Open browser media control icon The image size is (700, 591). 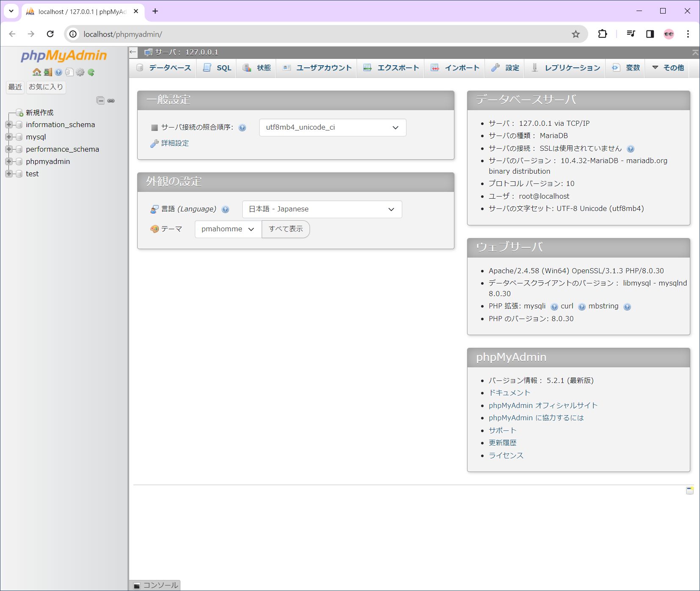click(631, 34)
